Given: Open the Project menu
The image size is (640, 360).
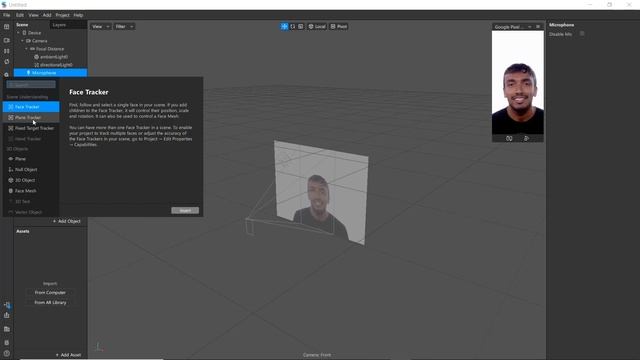Looking at the screenshot, I should [x=62, y=15].
